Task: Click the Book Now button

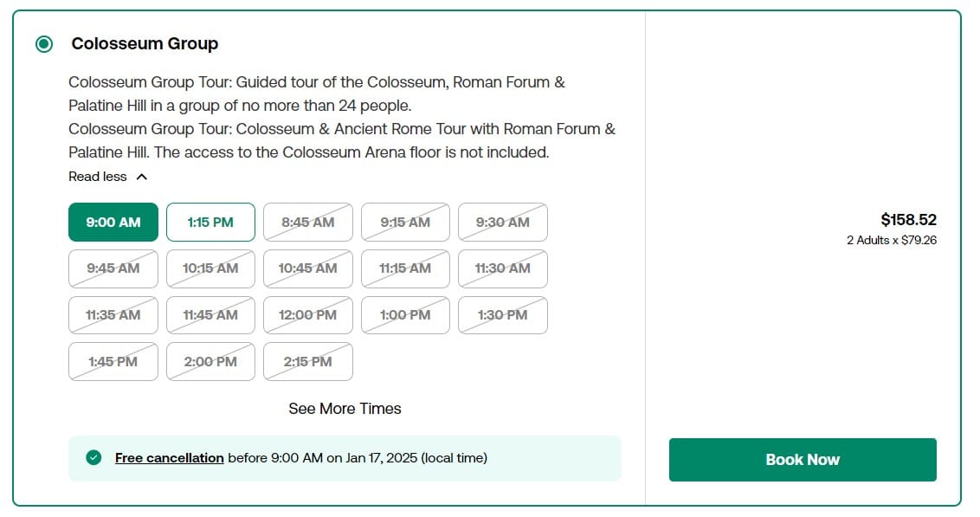Action: 803,460
